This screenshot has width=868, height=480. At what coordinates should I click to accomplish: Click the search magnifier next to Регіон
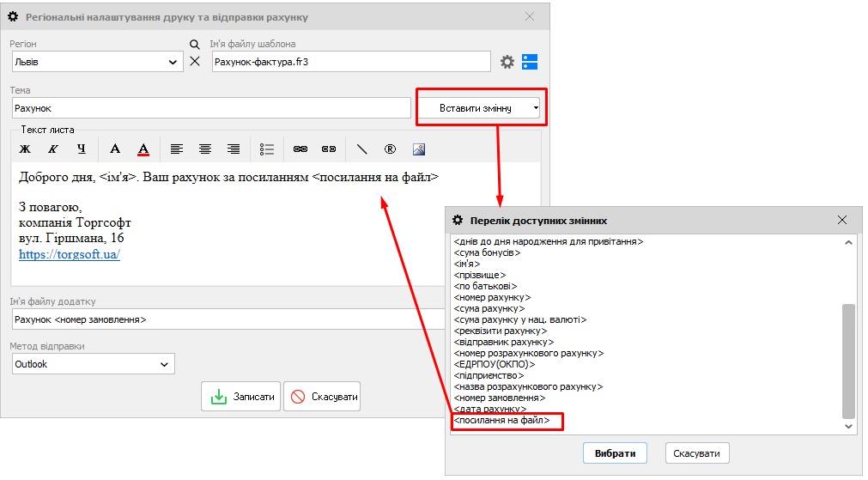click(194, 45)
